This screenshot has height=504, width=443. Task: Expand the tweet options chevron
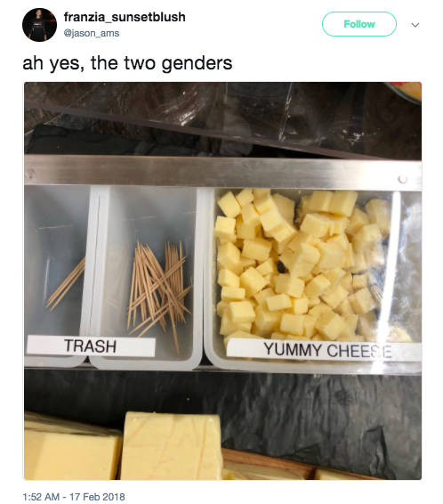click(x=415, y=25)
